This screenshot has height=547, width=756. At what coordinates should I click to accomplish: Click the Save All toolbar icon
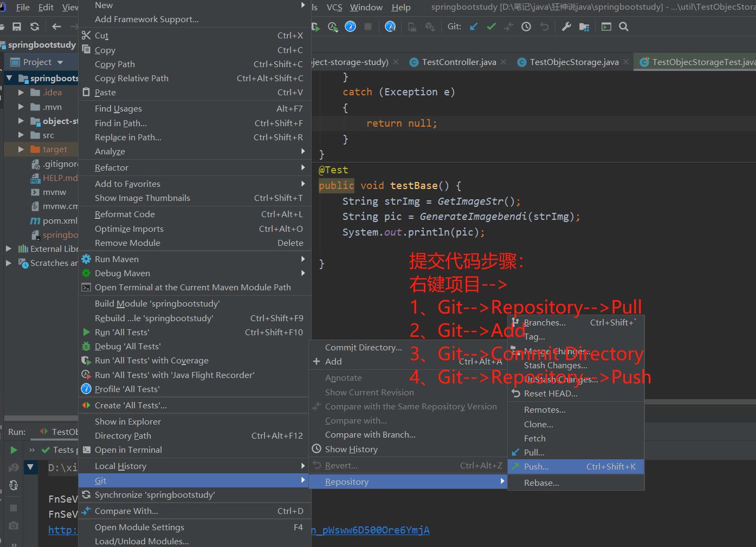click(17, 27)
